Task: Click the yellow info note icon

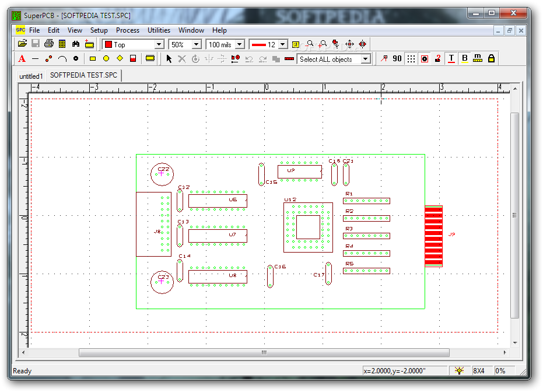Action: (x=295, y=44)
